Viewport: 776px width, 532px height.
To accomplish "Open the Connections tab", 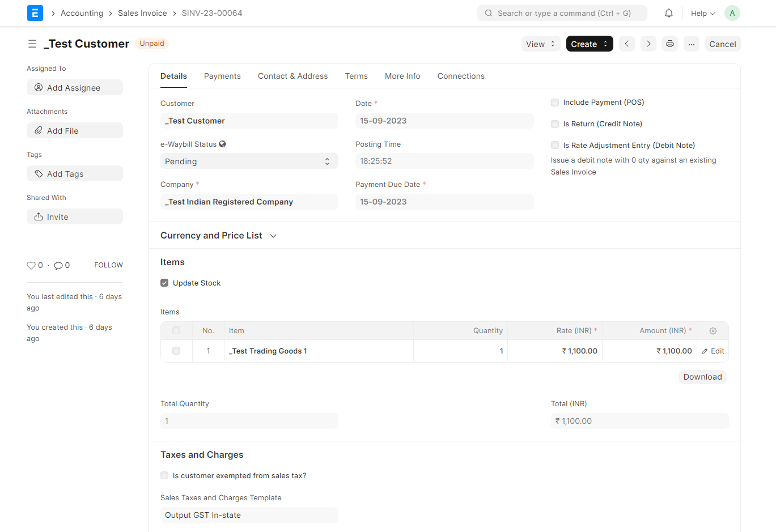I will [461, 76].
